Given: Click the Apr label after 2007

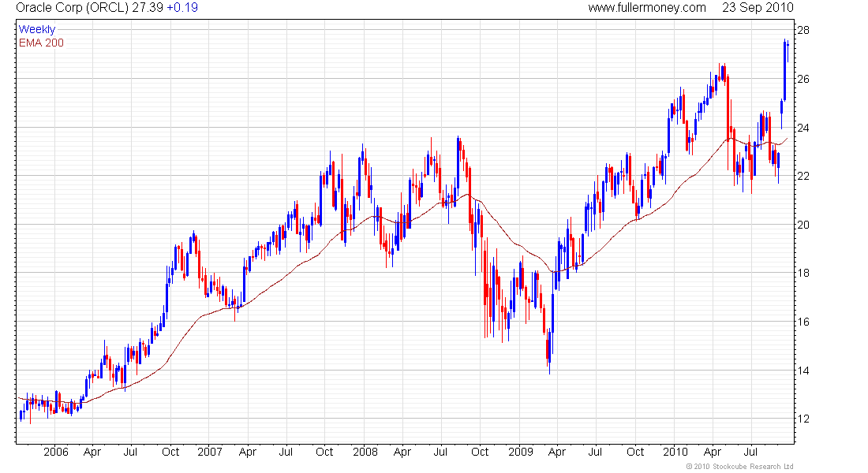Looking at the screenshot, I should click(248, 452).
